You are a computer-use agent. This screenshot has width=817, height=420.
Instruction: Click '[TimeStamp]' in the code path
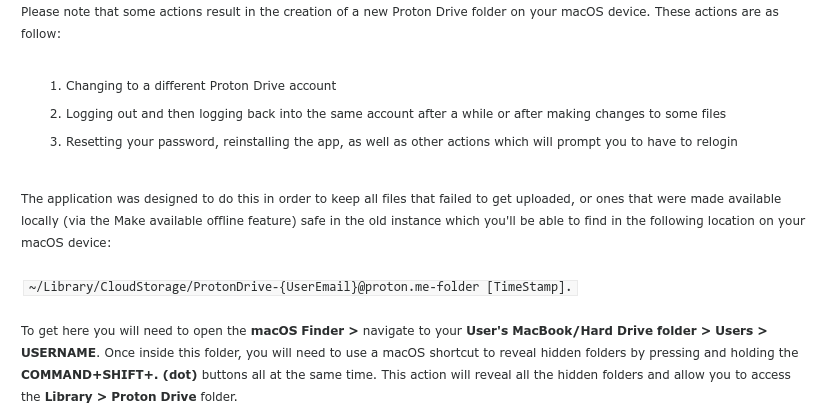pos(525,287)
